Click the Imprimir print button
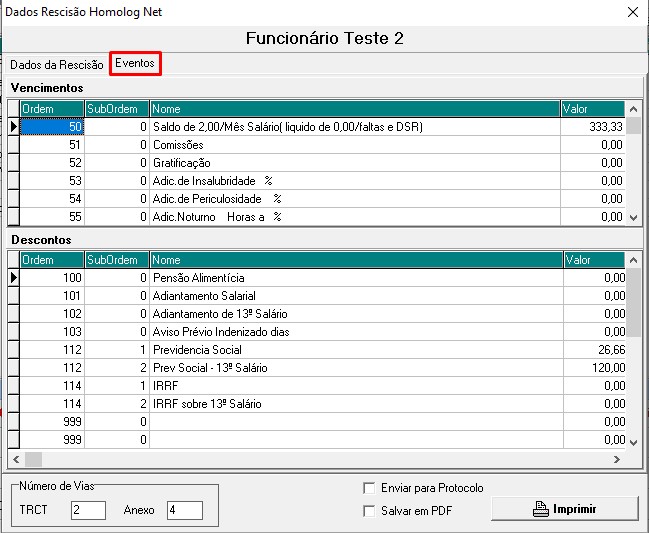This screenshot has height=533, width=649. [564, 509]
